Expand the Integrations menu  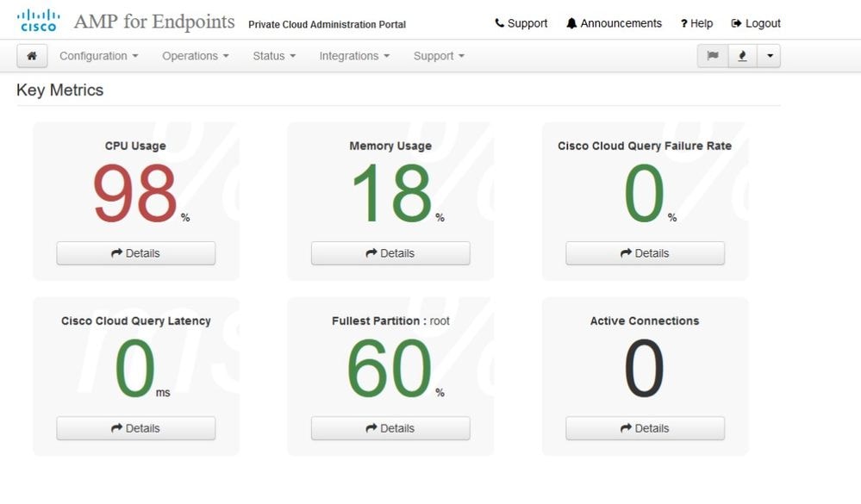click(354, 56)
